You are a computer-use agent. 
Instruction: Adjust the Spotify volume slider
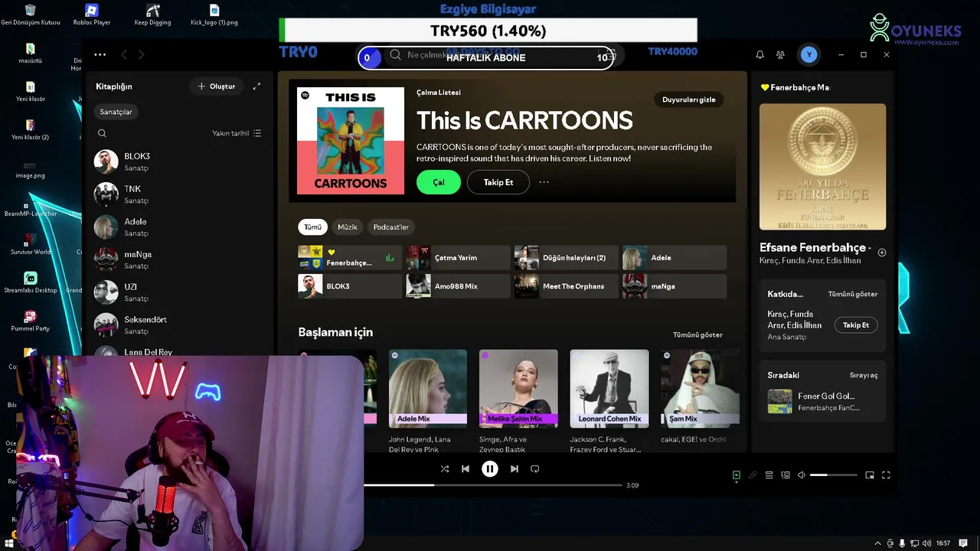click(x=834, y=475)
